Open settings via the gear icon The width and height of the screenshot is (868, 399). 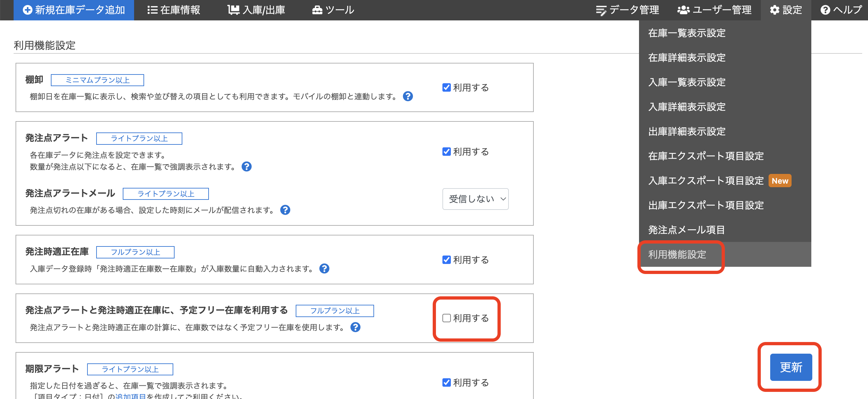[774, 10]
